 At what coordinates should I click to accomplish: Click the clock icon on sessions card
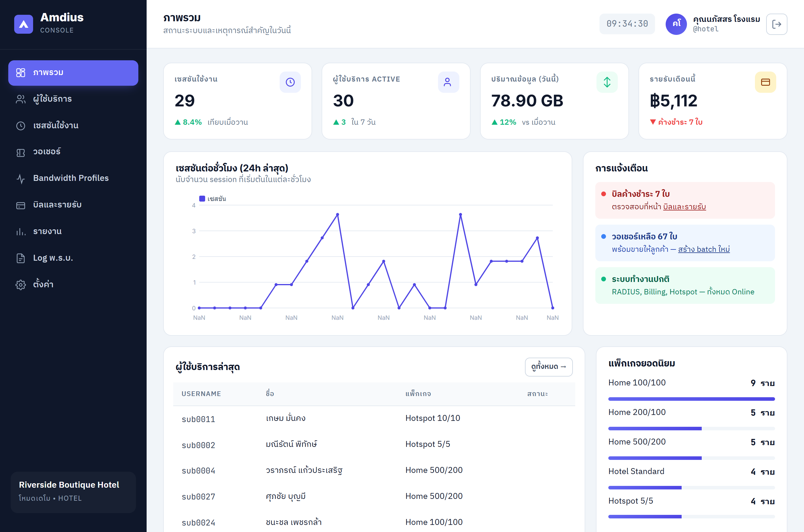point(290,82)
